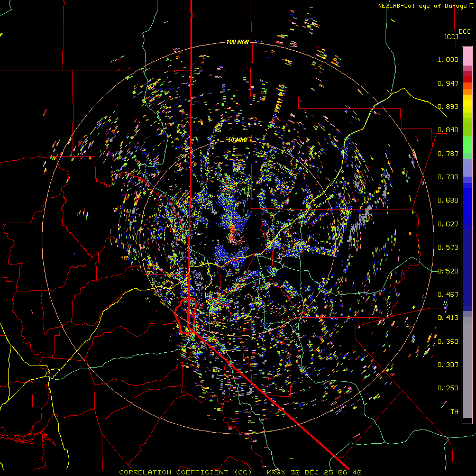Select the 0.680 color bar value

point(448,200)
